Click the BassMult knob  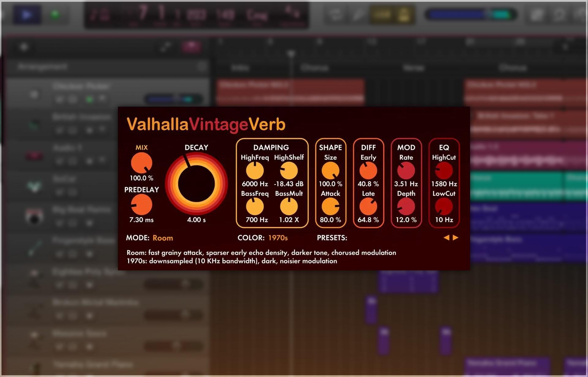[289, 207]
